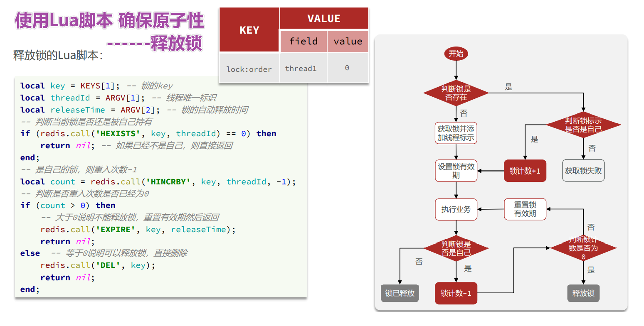Viewport: 644px width, 326px height.
Task: Select the value column header
Action: pos(348,41)
